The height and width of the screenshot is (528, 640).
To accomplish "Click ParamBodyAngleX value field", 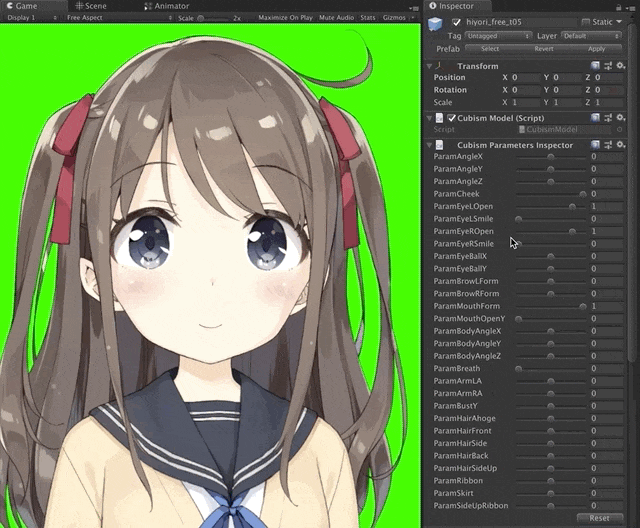I will (x=607, y=331).
